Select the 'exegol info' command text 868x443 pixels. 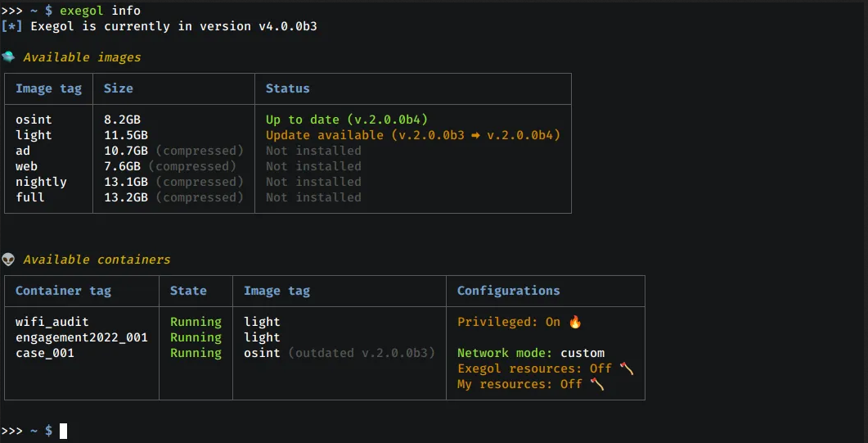point(100,11)
